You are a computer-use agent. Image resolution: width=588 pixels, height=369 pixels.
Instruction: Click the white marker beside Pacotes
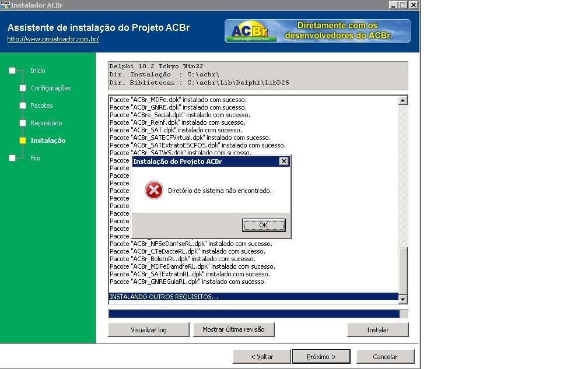[23, 106]
